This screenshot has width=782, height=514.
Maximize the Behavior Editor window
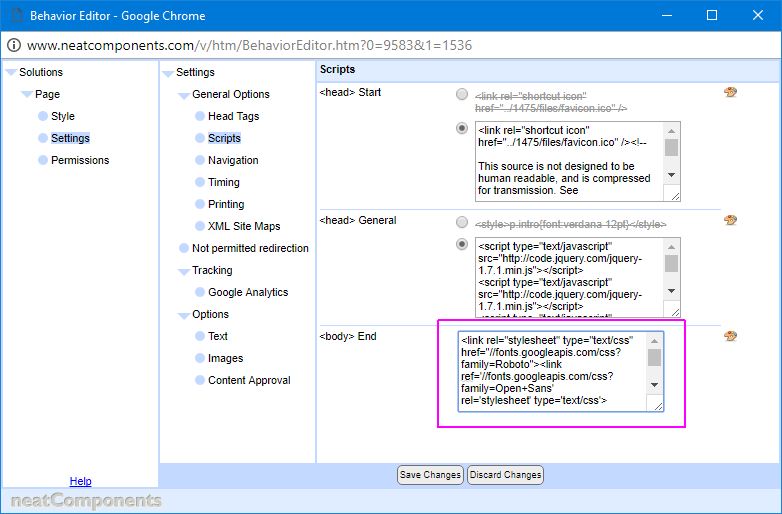point(712,15)
